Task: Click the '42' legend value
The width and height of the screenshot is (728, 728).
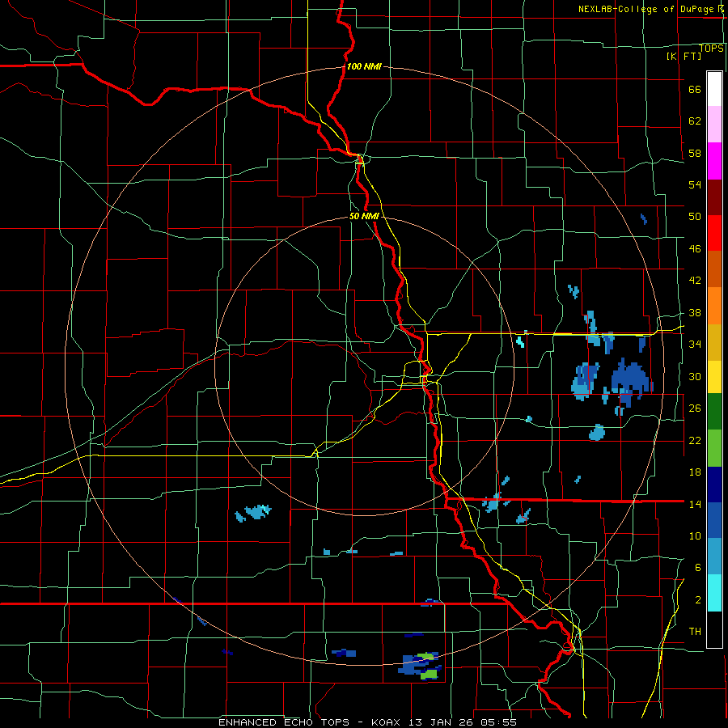Action: (695, 281)
